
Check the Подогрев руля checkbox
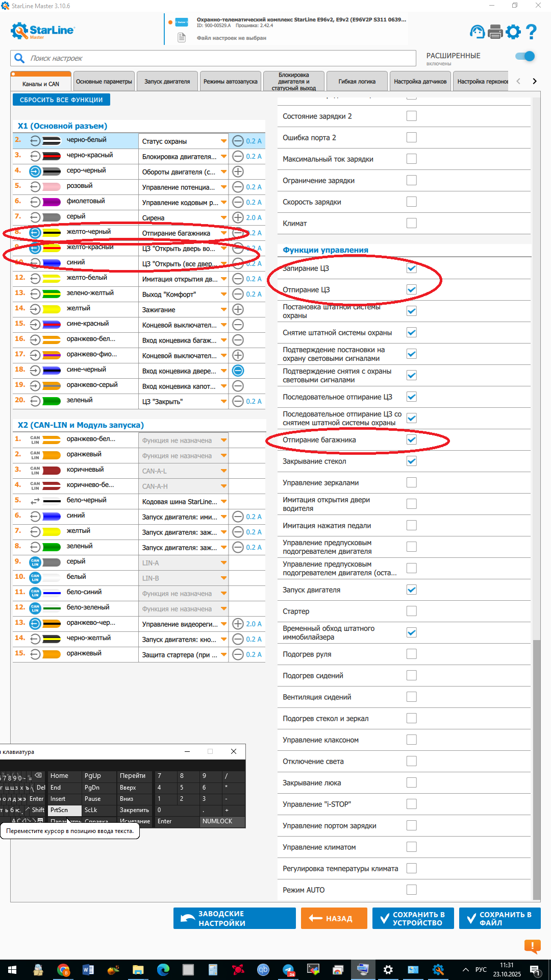click(x=411, y=654)
